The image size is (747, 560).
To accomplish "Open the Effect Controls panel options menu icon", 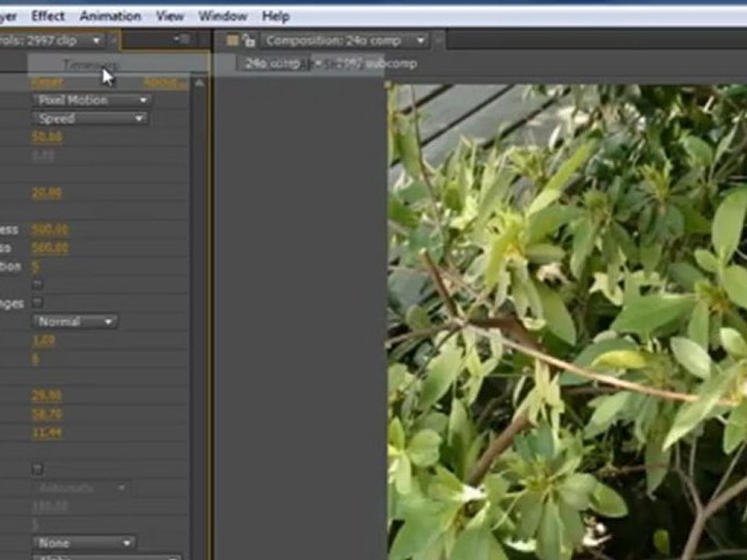I will pyautogui.click(x=182, y=39).
